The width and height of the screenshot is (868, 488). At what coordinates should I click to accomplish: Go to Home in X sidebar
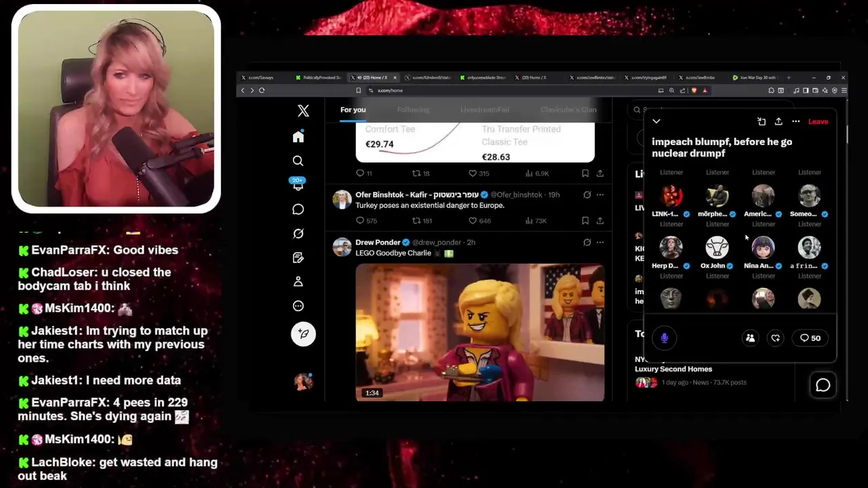tap(298, 137)
